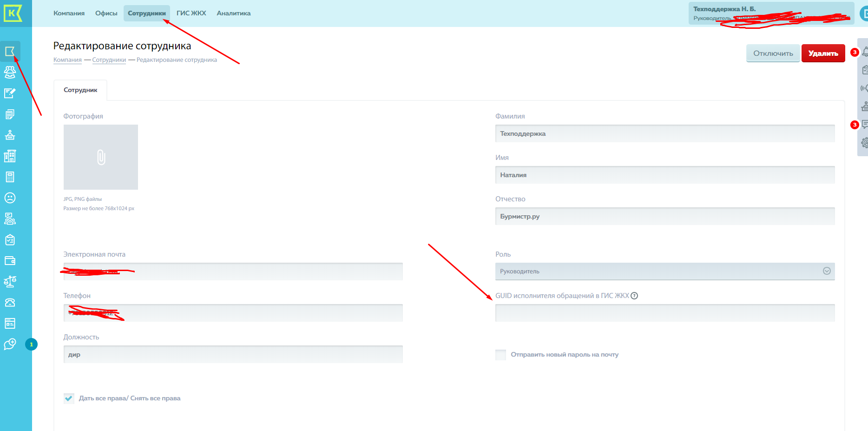The image size is (868, 431).
Task: Open the scales of justice sidebar icon
Action: [x=10, y=281]
